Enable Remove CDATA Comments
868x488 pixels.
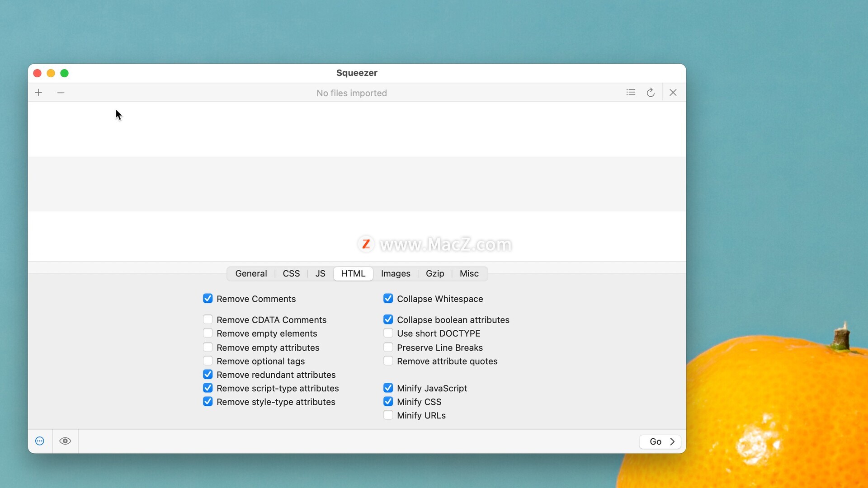tap(208, 319)
